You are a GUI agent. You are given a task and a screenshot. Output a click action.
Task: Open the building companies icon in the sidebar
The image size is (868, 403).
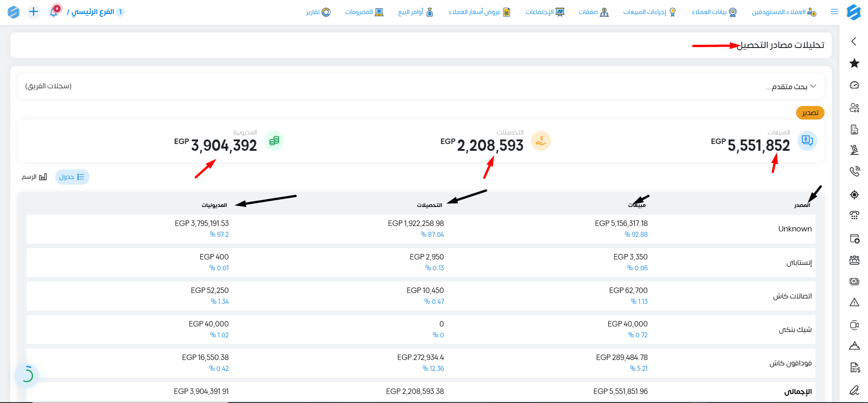854,130
